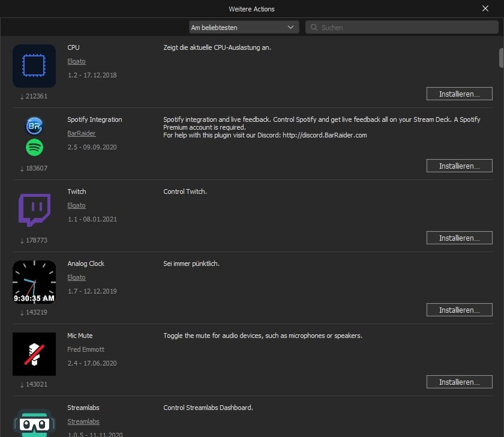
Task: Open Elgato link under CPU plugin
Action: (x=76, y=61)
